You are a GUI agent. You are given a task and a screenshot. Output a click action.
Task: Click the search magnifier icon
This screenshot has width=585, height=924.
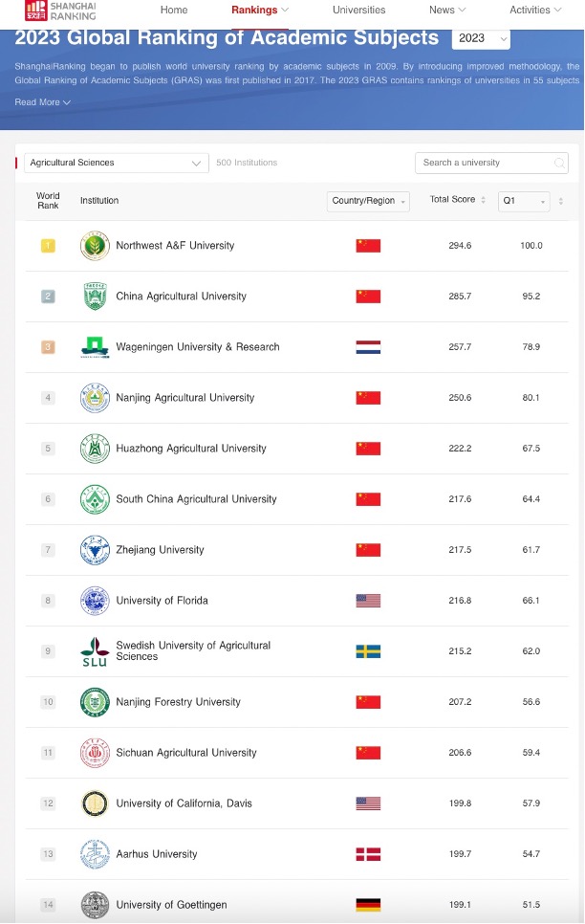pos(559,164)
